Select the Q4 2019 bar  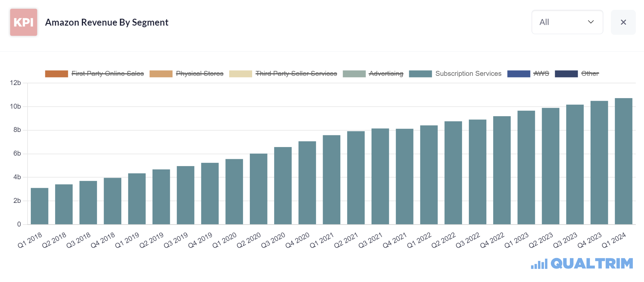tap(210, 194)
